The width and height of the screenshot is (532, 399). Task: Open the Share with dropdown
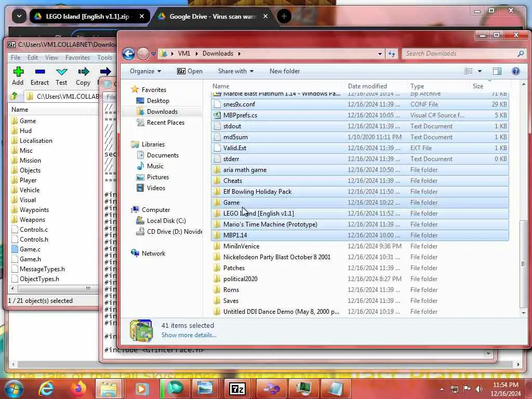tap(235, 71)
